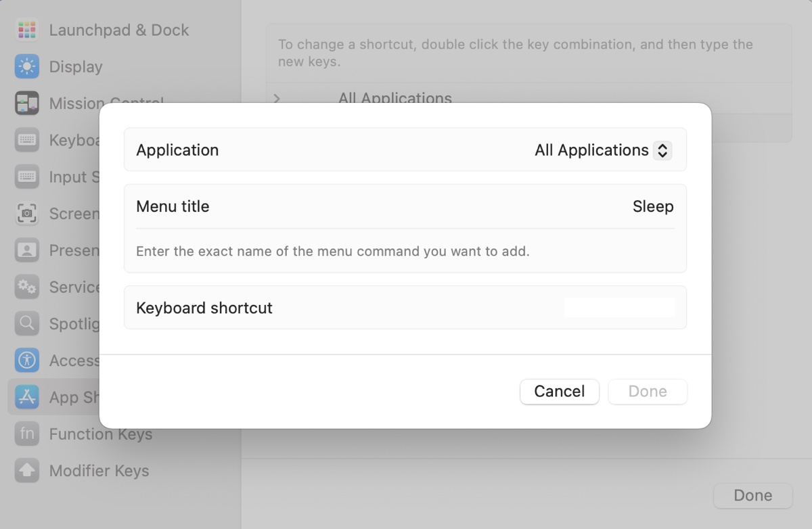The height and width of the screenshot is (529, 812).
Task: Click the Screenshots camera icon
Action: point(27,214)
